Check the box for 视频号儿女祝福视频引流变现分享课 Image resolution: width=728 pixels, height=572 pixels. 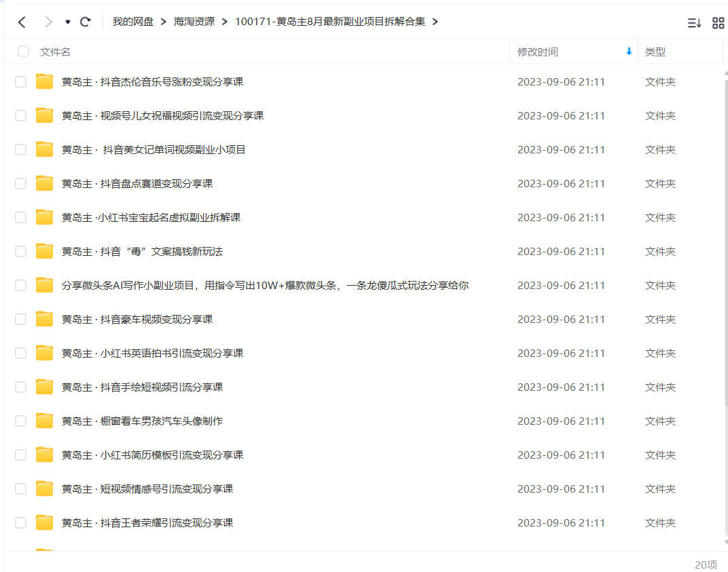20,116
